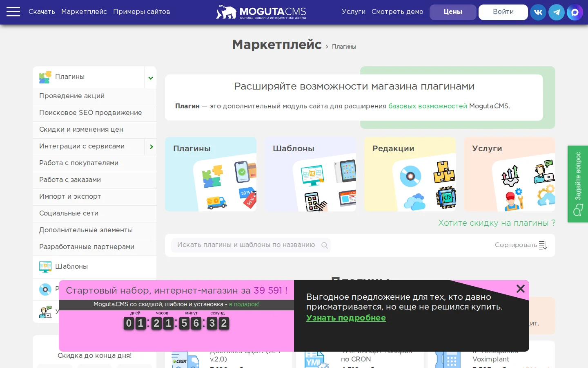
Task: Select Дополнительные элементы category
Action: pos(94,230)
